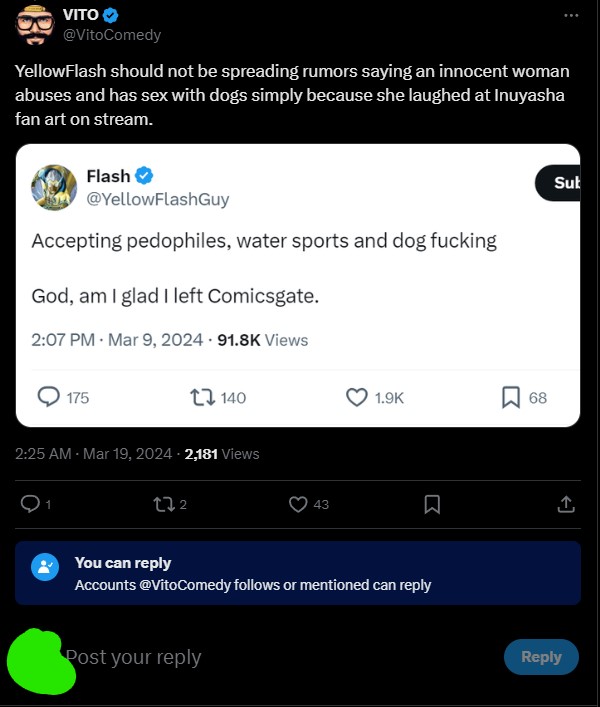The width and height of the screenshot is (600, 707).
Task: Click the reply icon with 1 comment
Action: [30, 504]
